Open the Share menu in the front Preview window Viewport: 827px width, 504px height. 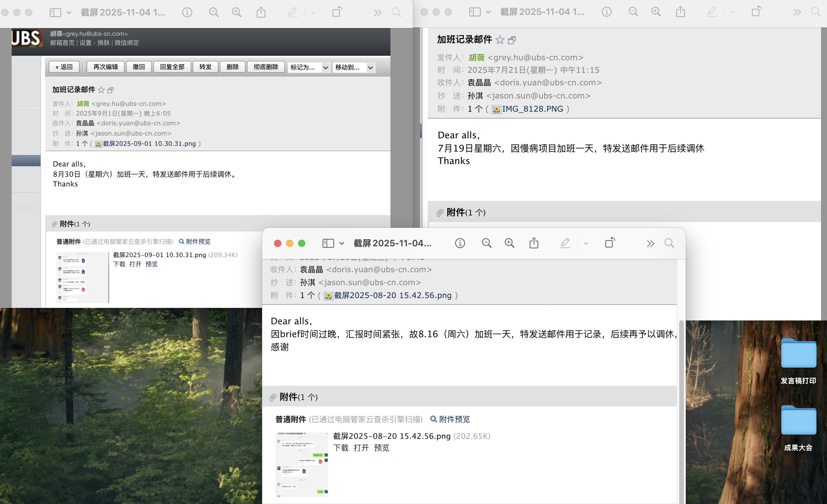tap(534, 243)
